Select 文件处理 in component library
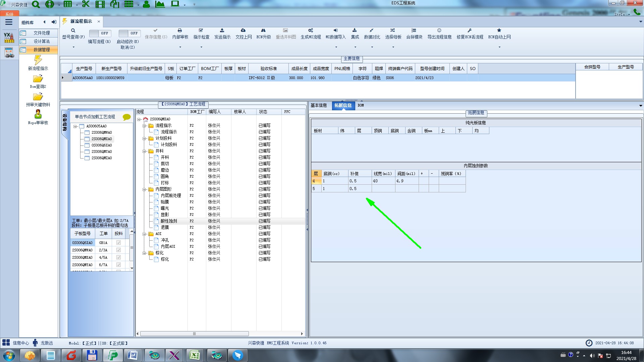644x362 pixels. pyautogui.click(x=42, y=33)
